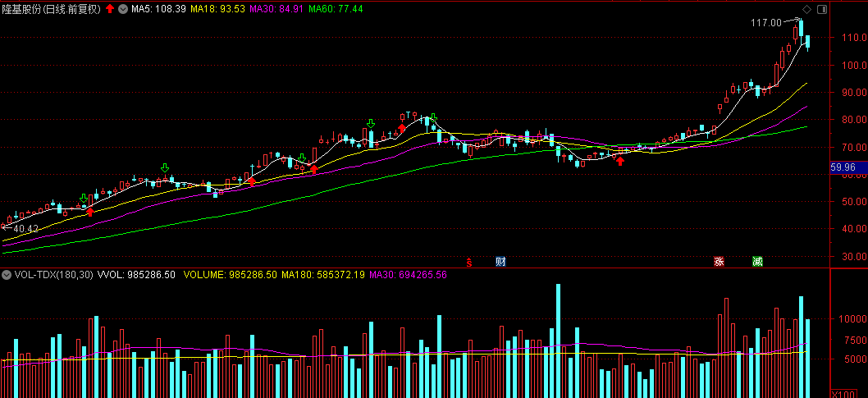Select the cyan candle peaking at 117.00
The image size is (868, 398).
(801, 32)
